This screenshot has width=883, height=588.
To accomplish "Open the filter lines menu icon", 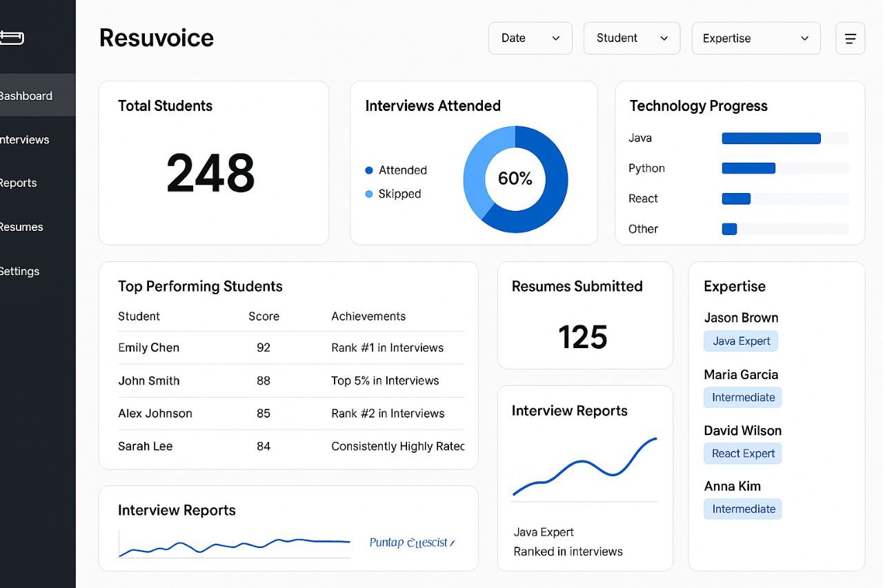I will 850,38.
